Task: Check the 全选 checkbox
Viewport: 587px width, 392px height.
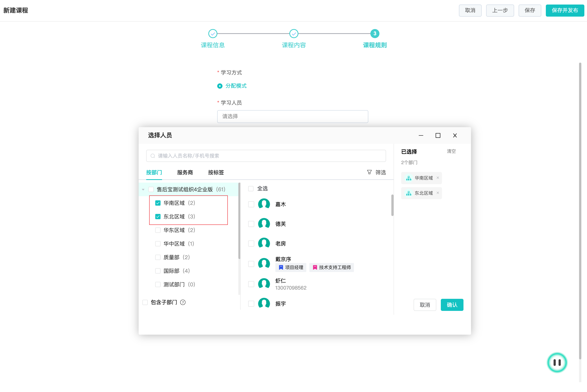Action: [x=251, y=188]
